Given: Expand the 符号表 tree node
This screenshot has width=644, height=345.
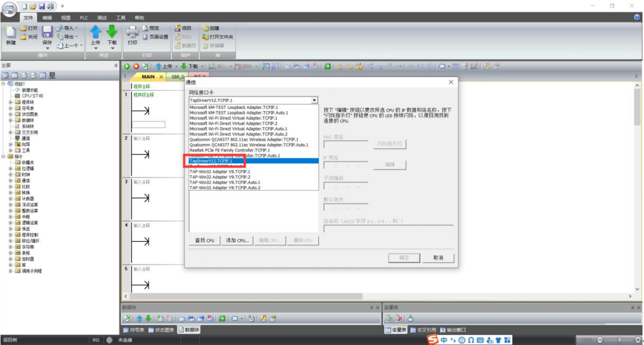Looking at the screenshot, I should [11, 108].
